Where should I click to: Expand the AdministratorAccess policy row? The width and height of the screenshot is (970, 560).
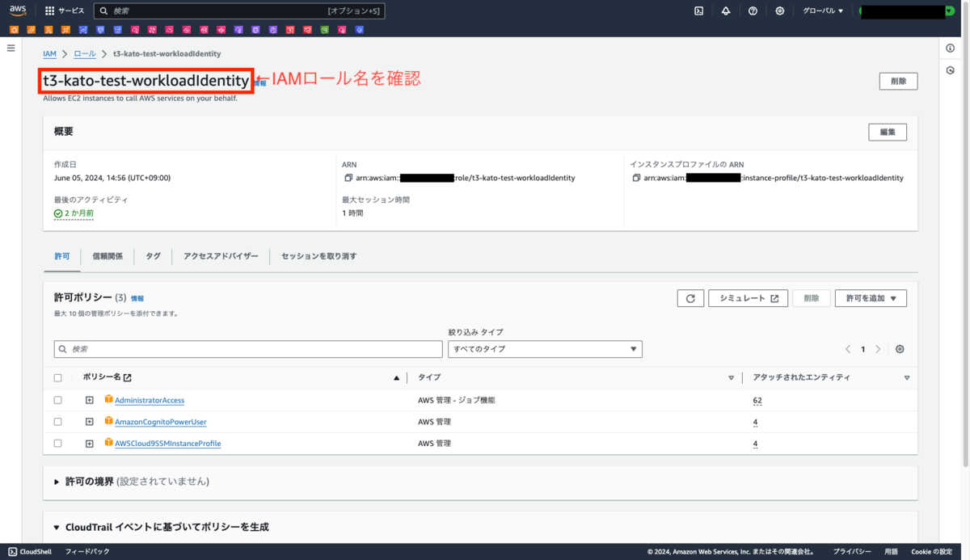[x=90, y=400]
